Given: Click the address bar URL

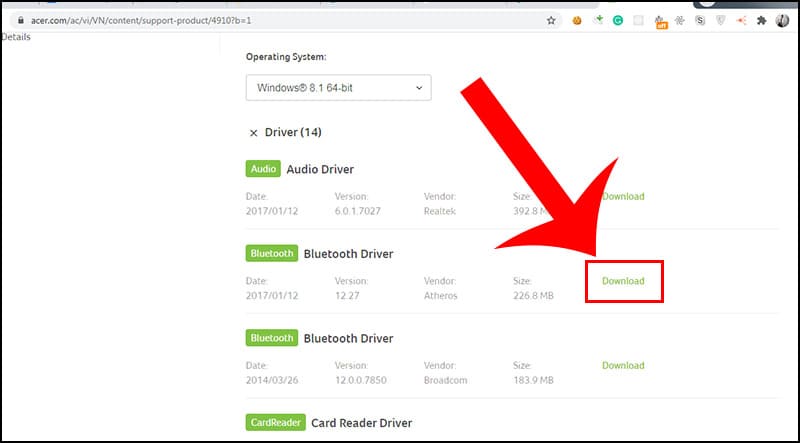Looking at the screenshot, I should [x=141, y=20].
